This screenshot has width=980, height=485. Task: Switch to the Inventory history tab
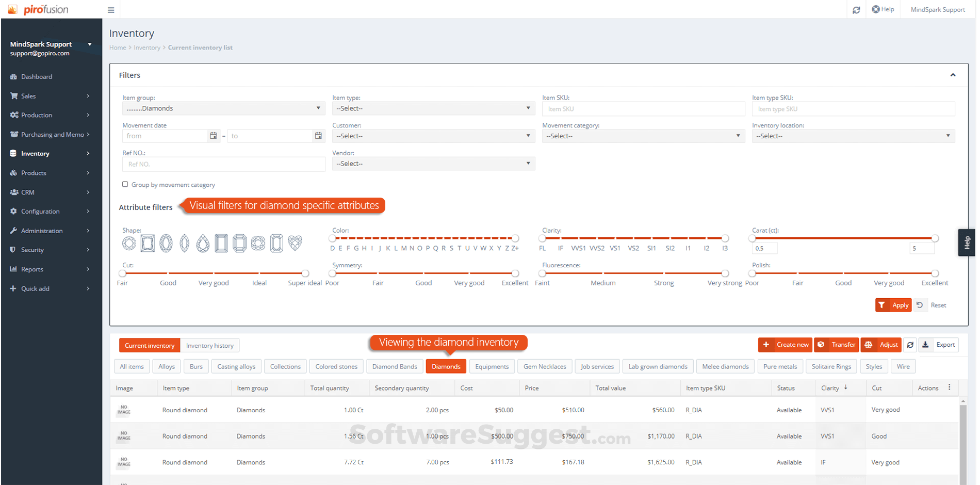209,345
